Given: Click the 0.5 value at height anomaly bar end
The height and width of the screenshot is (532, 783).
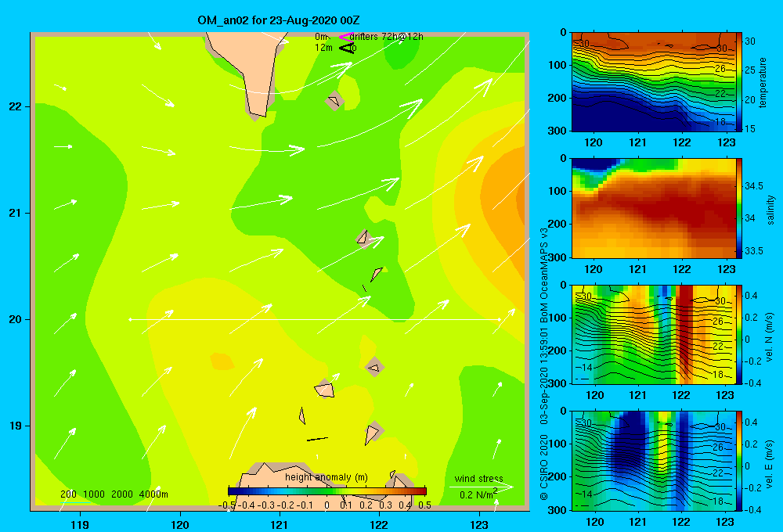Looking at the screenshot, I should 425,505.
